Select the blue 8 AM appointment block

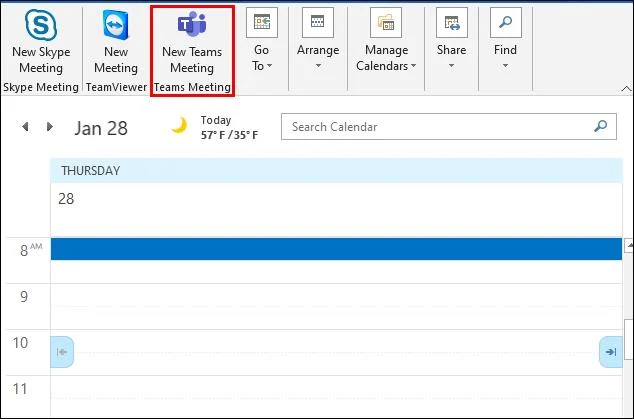(x=336, y=249)
